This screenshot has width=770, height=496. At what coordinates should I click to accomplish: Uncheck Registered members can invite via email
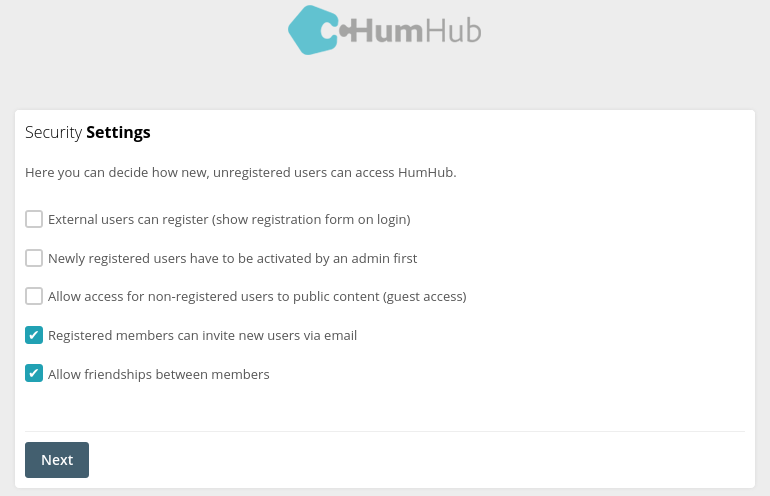point(34,335)
